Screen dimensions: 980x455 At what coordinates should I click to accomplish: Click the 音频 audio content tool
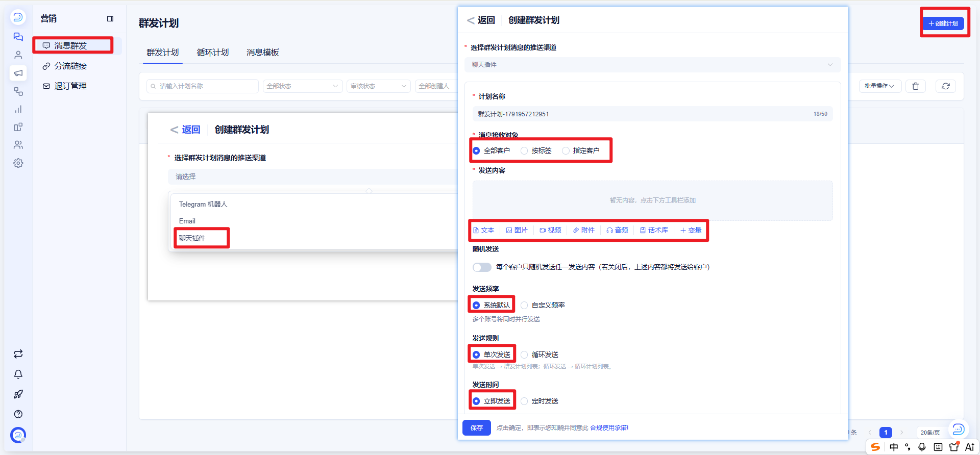[617, 231]
